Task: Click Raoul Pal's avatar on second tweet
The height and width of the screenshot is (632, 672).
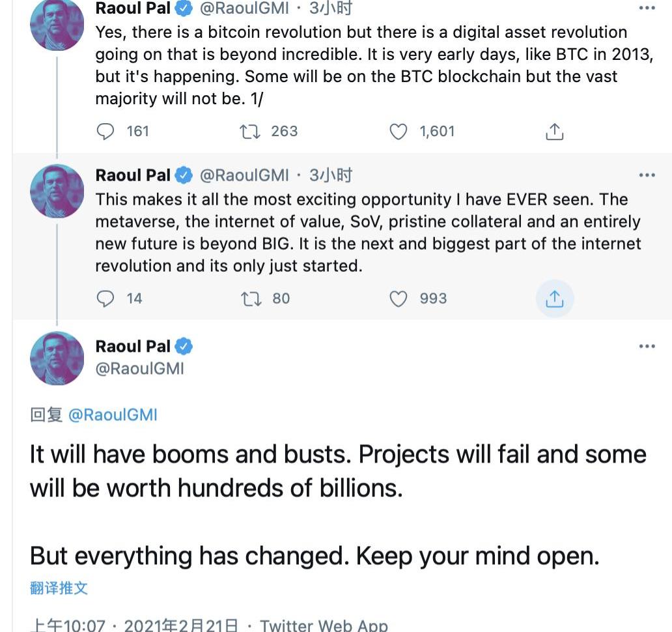Action: coord(57,190)
